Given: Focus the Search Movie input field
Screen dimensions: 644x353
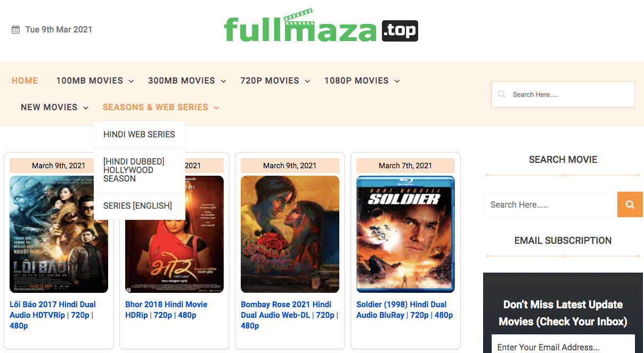Looking at the screenshot, I should (x=550, y=204).
